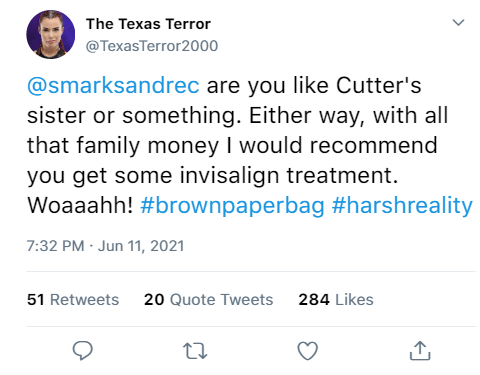Click the Jun 11, 2021 date
This screenshot has width=480, height=375.
(x=141, y=246)
